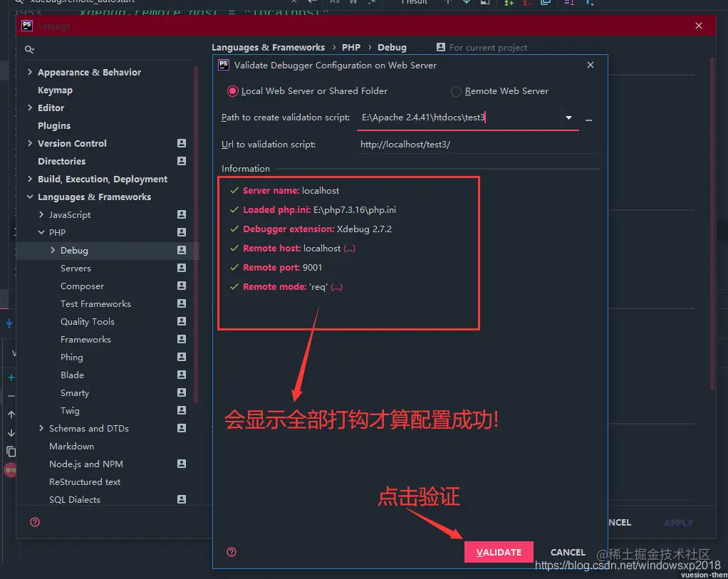This screenshot has width=728, height=579.
Task: Click project-level icon beside Twig
Action: click(182, 410)
